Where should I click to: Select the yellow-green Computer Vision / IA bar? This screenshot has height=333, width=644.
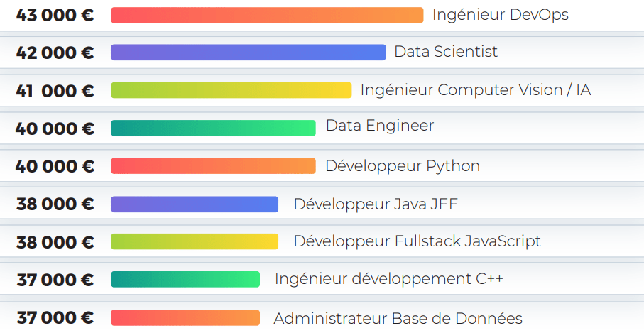coord(231,90)
